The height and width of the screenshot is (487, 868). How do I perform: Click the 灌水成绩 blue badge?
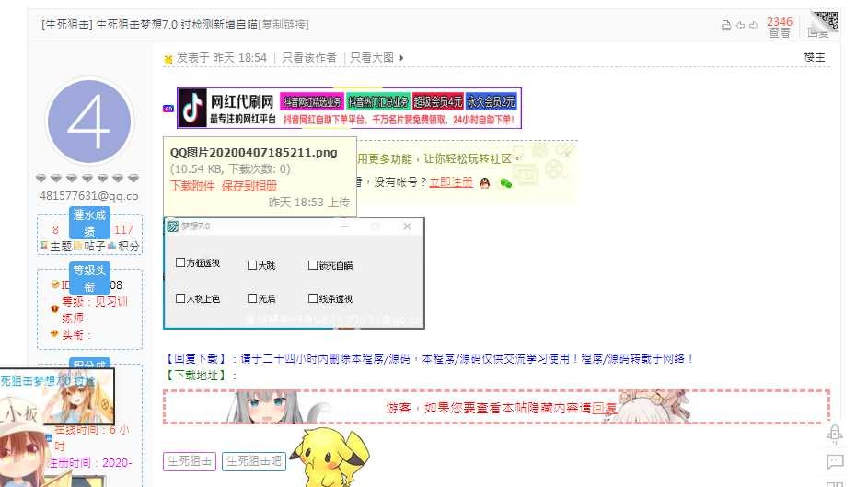[89, 223]
